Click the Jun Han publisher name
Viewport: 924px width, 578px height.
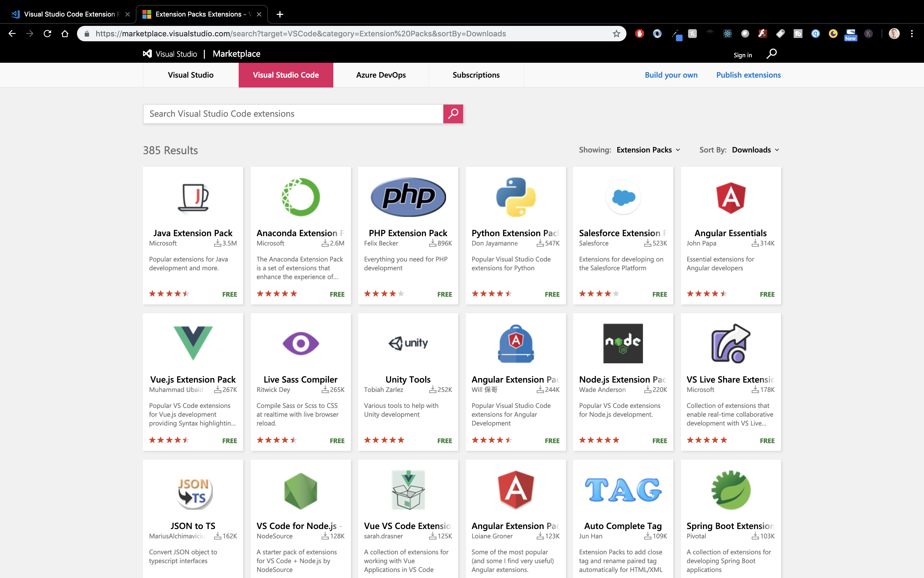[x=590, y=536]
